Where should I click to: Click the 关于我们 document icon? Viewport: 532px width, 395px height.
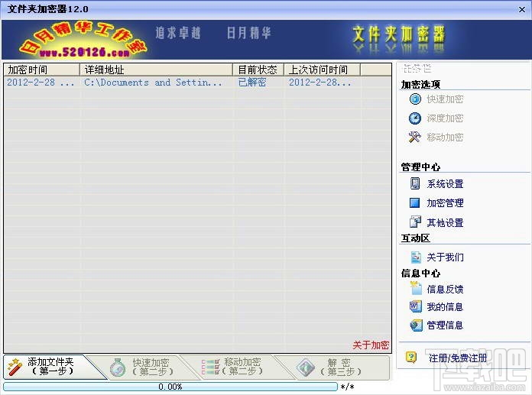pos(416,257)
